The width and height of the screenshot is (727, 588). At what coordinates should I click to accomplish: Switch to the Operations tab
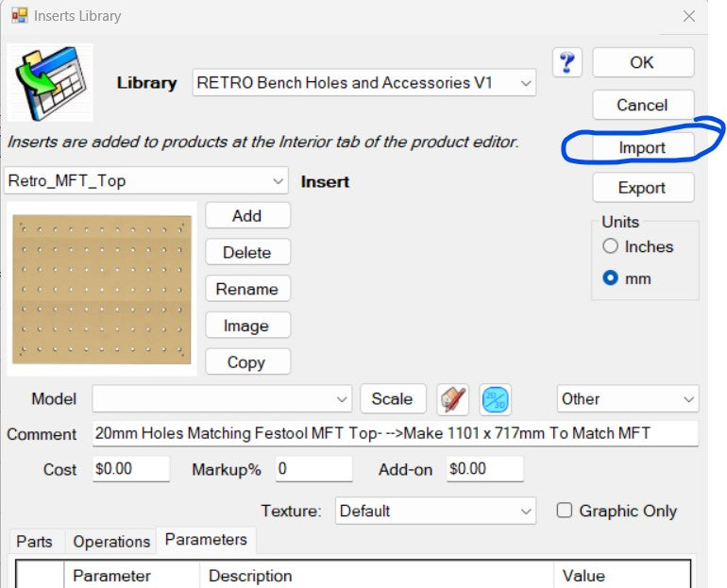point(111,542)
